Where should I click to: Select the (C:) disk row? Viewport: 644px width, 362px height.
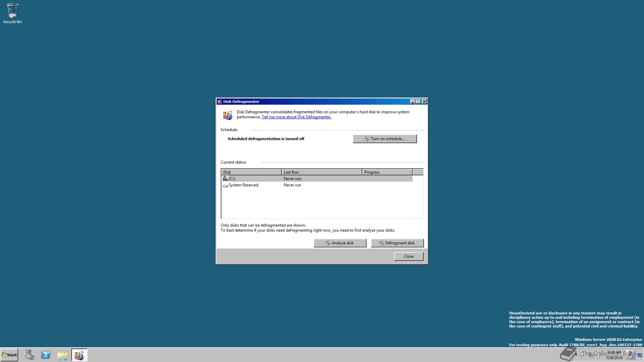pyautogui.click(x=317, y=179)
